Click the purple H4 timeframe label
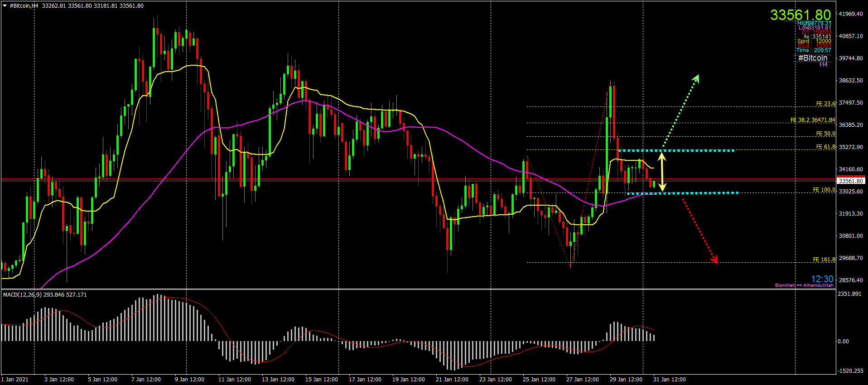Image resolution: width=868 pixels, height=385 pixels. click(x=824, y=64)
